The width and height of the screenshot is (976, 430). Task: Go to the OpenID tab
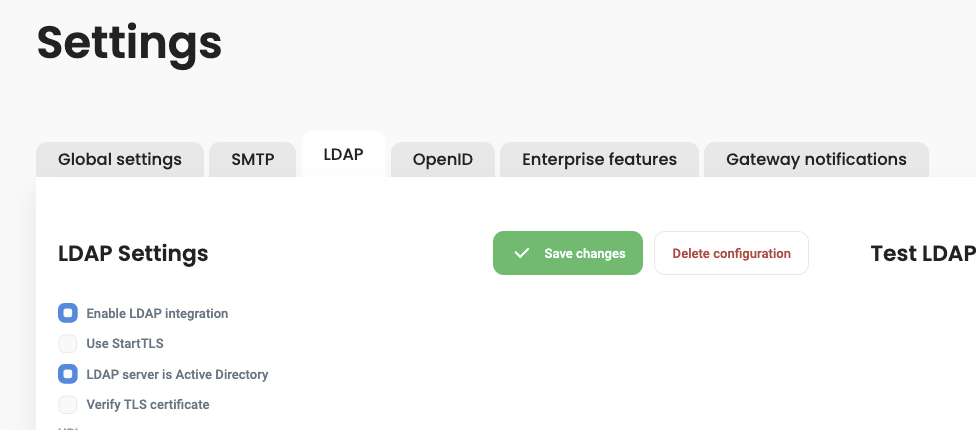(x=443, y=159)
